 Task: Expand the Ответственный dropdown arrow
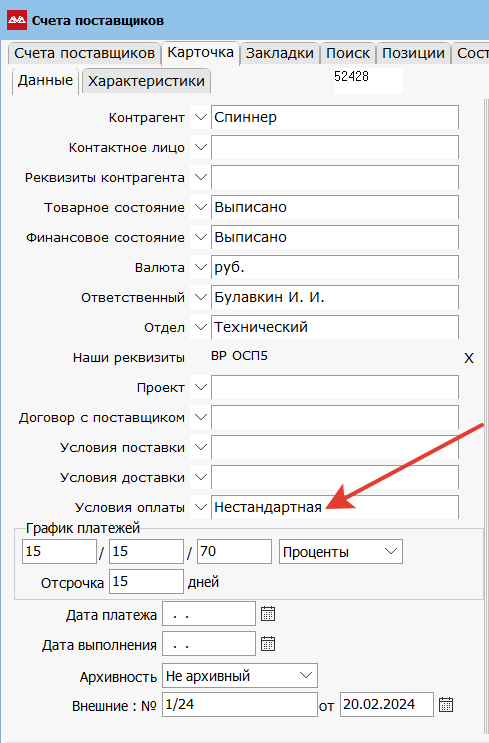click(200, 297)
